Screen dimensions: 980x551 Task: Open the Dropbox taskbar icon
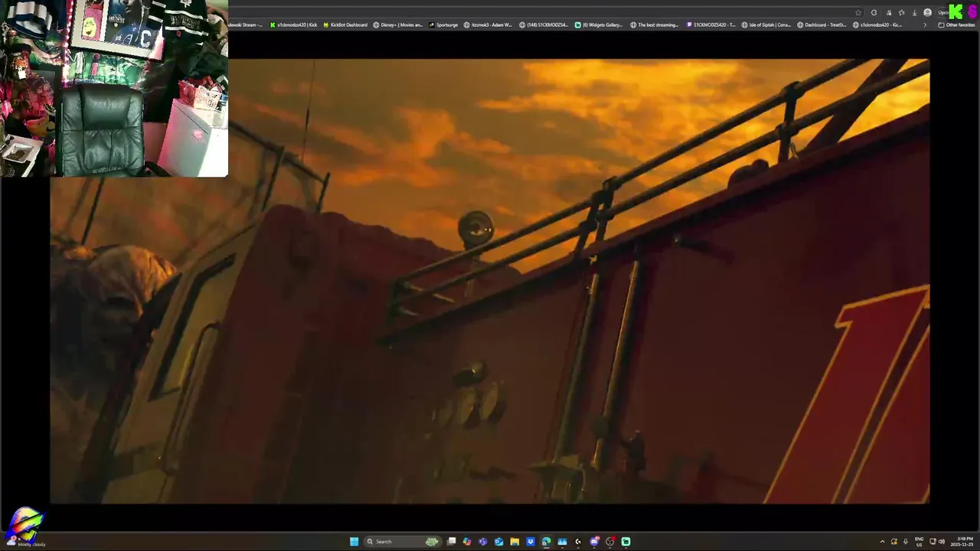(530, 541)
